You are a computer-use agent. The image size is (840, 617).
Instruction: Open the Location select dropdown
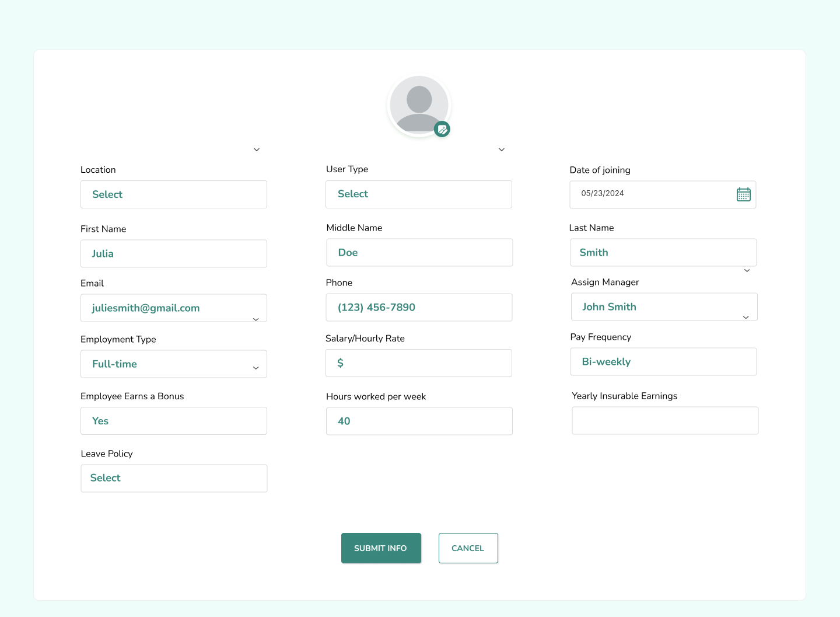click(x=174, y=194)
